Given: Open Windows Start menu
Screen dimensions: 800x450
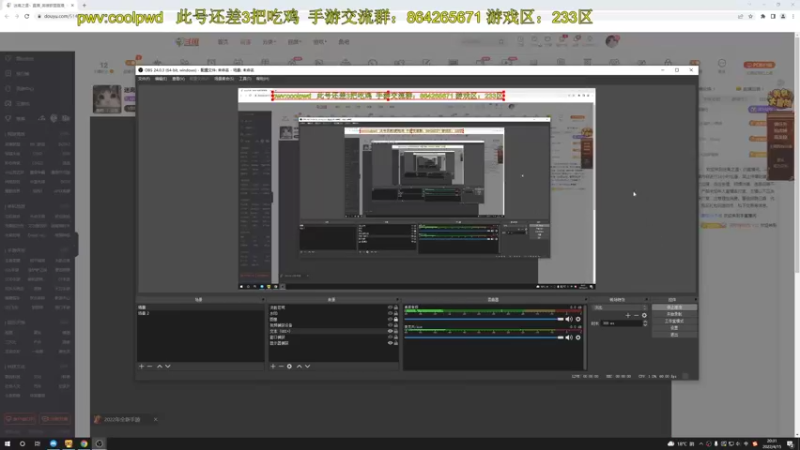Looking at the screenshot, I should (x=7, y=444).
